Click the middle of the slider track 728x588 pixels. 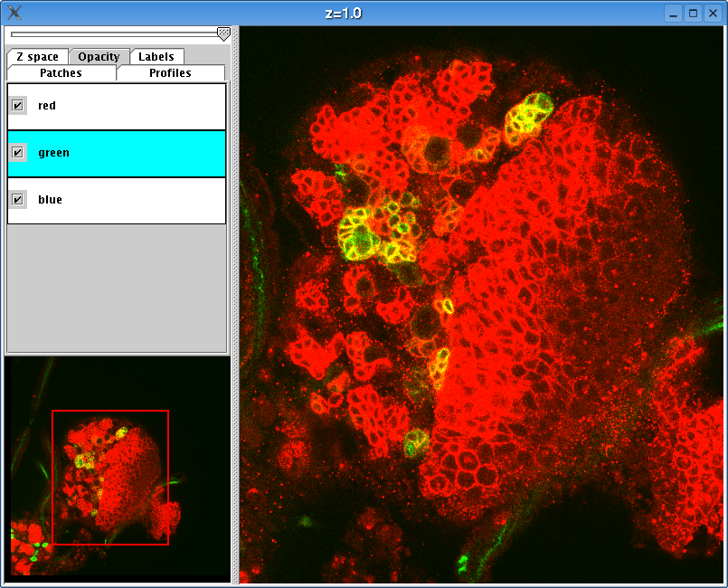[114, 33]
